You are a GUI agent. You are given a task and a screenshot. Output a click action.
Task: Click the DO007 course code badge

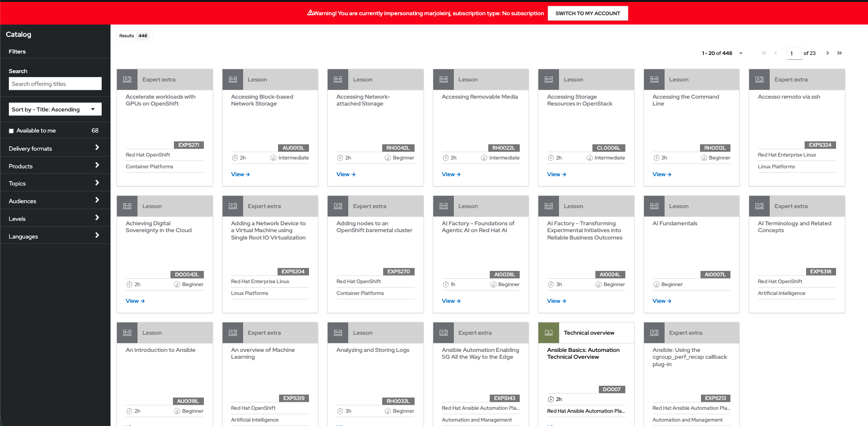point(612,389)
